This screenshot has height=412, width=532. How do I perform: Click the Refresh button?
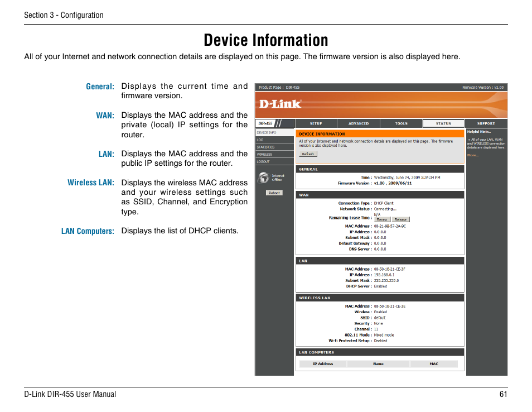coord(308,154)
